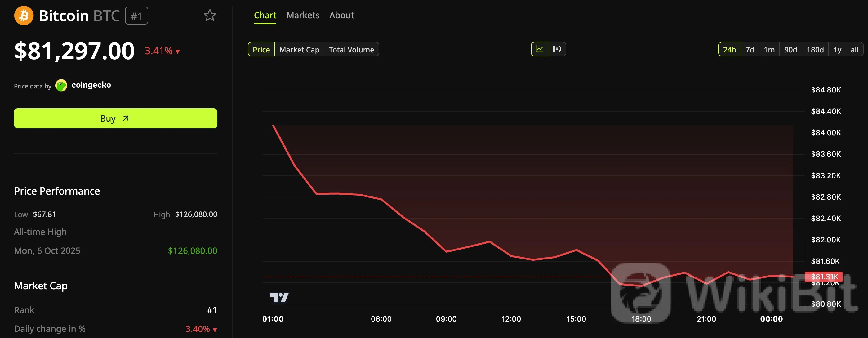The width and height of the screenshot is (868, 338).
Task: Open the Markets tab
Action: (x=303, y=16)
